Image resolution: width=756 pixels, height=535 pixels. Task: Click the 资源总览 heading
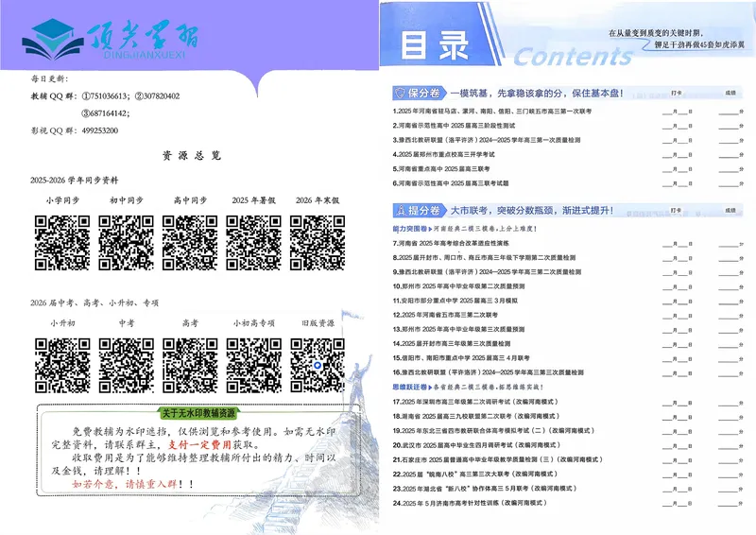tap(192, 155)
